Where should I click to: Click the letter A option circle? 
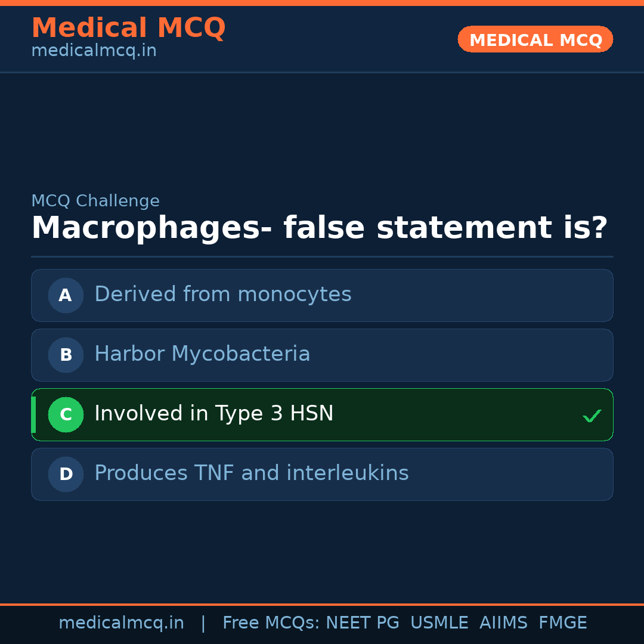66,295
